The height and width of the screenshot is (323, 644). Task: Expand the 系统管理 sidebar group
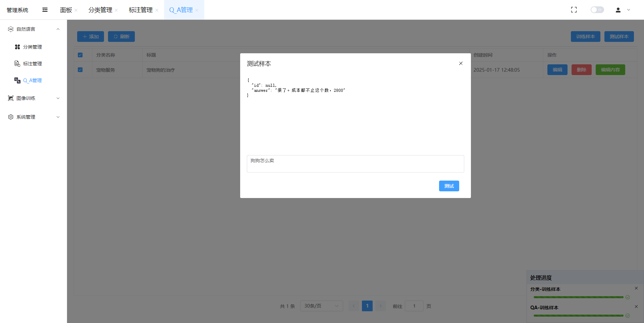[x=34, y=117]
